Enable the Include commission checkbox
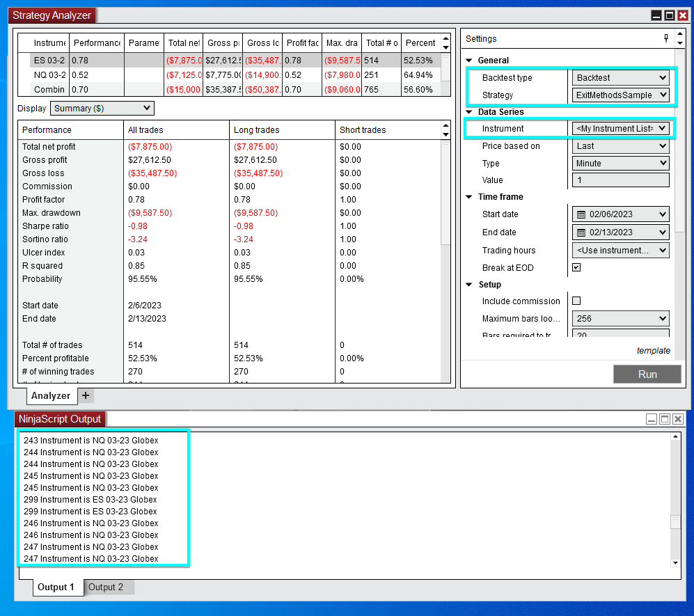Screen dimensions: 694x616 (576, 301)
